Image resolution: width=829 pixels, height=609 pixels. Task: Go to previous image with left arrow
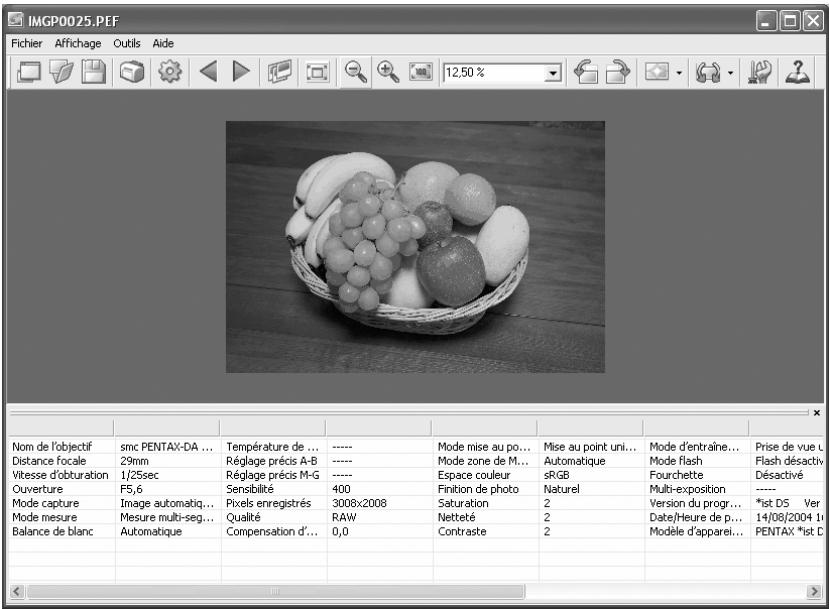[x=209, y=71]
